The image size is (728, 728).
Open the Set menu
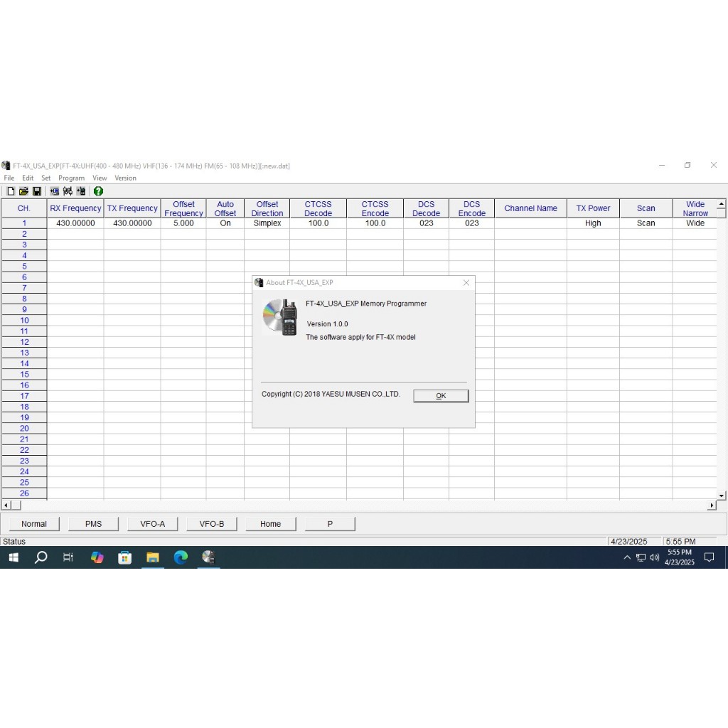pos(45,178)
